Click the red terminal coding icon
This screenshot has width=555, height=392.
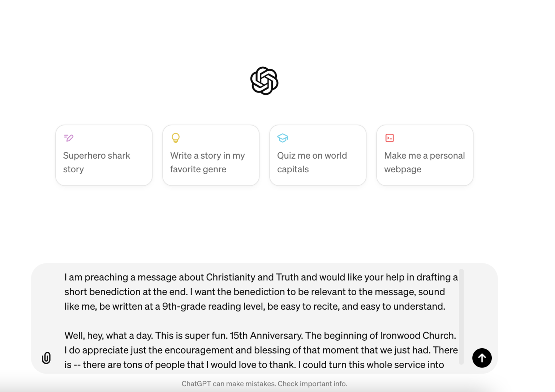pyautogui.click(x=389, y=138)
